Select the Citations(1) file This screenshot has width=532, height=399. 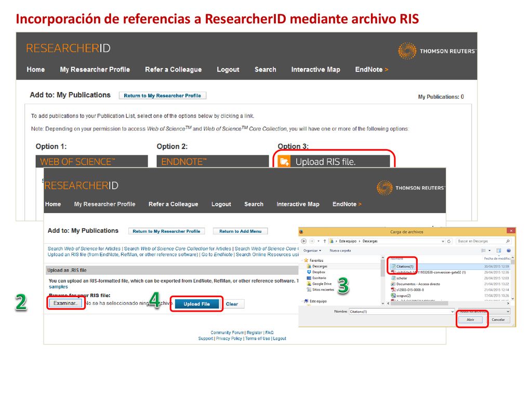pyautogui.click(x=402, y=267)
